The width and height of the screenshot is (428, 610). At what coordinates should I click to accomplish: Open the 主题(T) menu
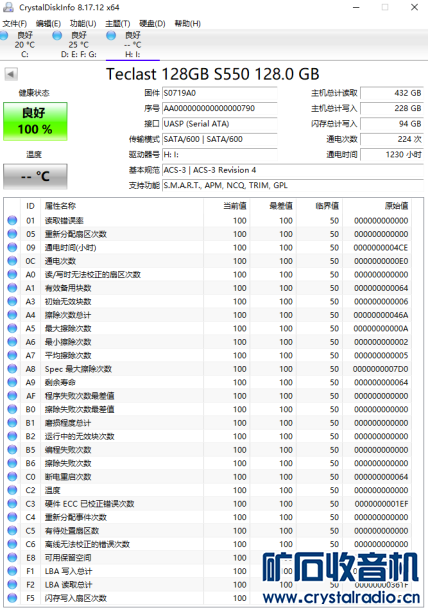click(x=118, y=24)
